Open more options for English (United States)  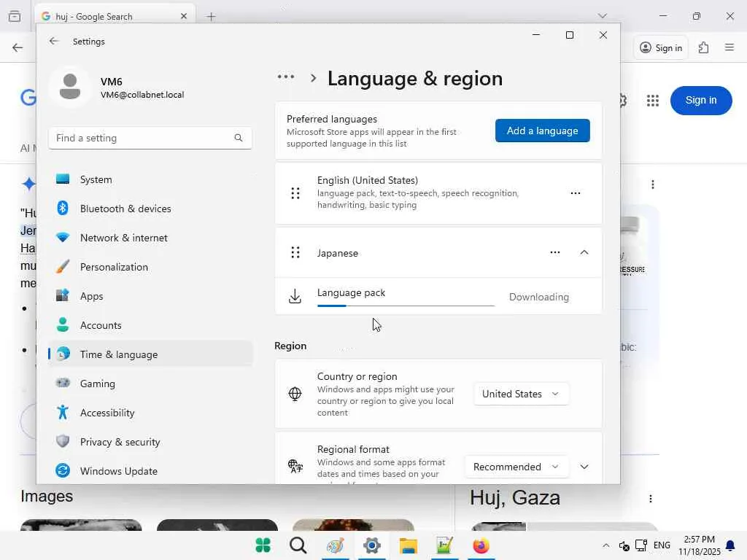[576, 192]
